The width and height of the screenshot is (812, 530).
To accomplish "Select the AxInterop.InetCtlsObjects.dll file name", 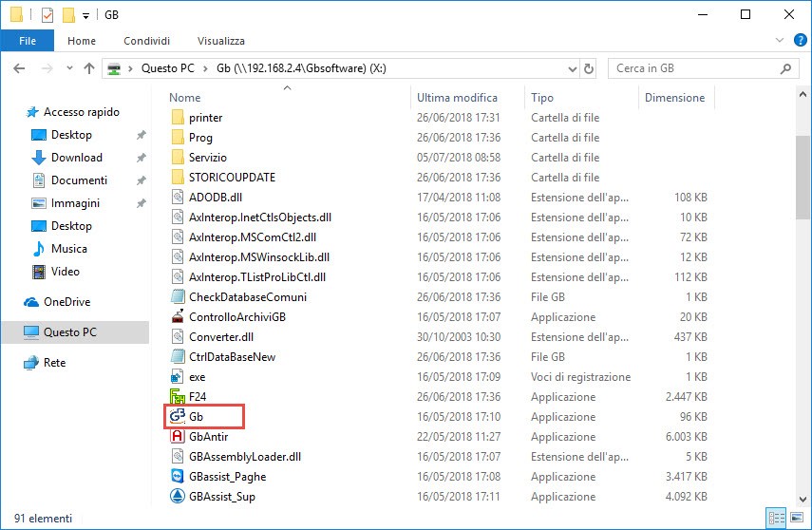I will point(260,218).
